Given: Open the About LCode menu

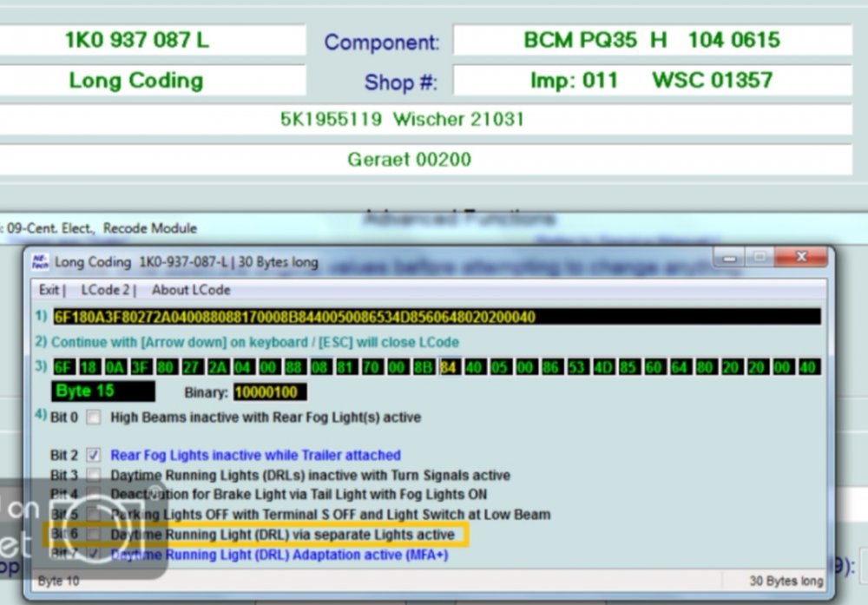Looking at the screenshot, I should click(x=191, y=290).
